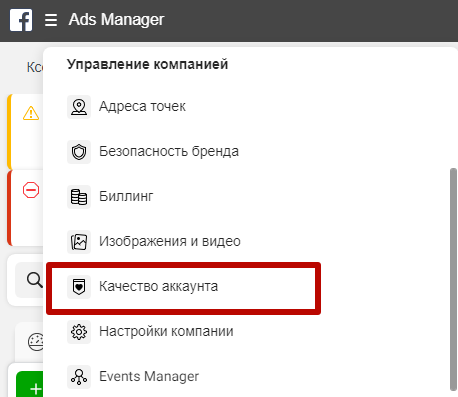Click the Изображения и видео picture icon
The height and width of the screenshot is (397, 458).
79,242
